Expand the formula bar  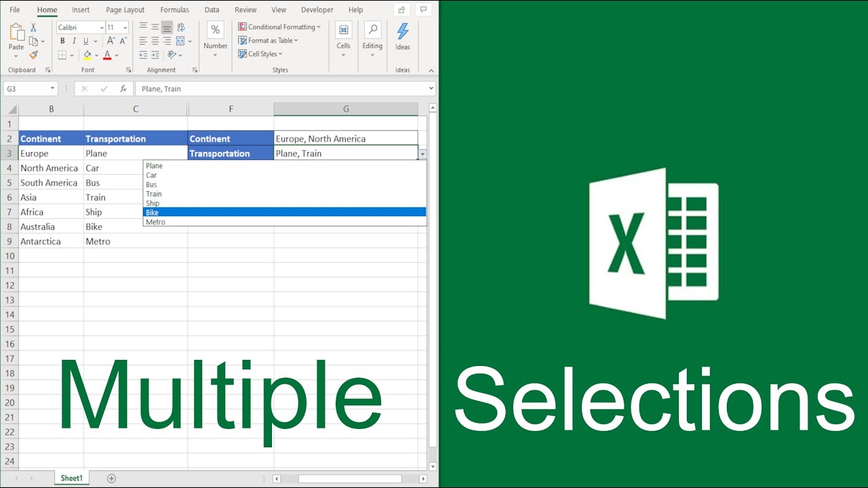coord(431,89)
